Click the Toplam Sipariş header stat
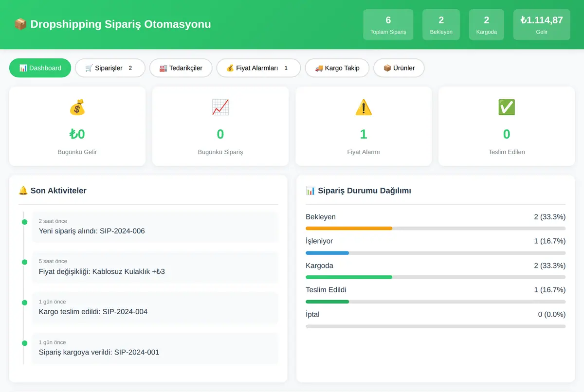Image resolution: width=584 pixels, height=392 pixels. tap(388, 25)
